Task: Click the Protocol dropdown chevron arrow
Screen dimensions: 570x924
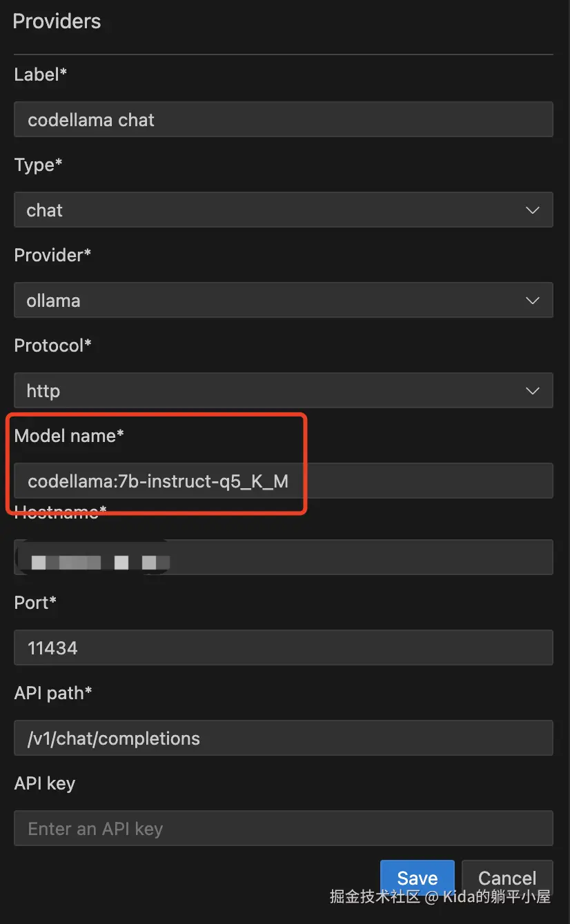Action: pyautogui.click(x=532, y=391)
